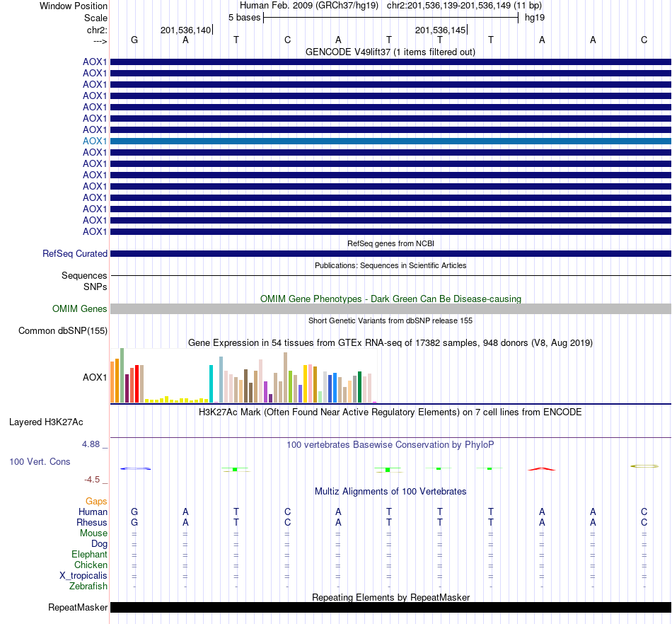Click the blue PhyloP conservation mark
This screenshot has height=624, width=672.
(135, 469)
